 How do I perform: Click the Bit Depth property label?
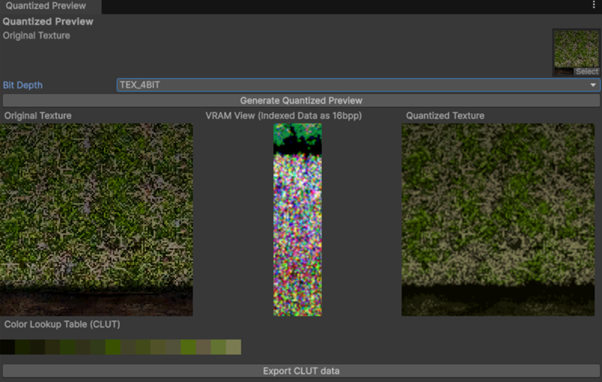tap(23, 85)
